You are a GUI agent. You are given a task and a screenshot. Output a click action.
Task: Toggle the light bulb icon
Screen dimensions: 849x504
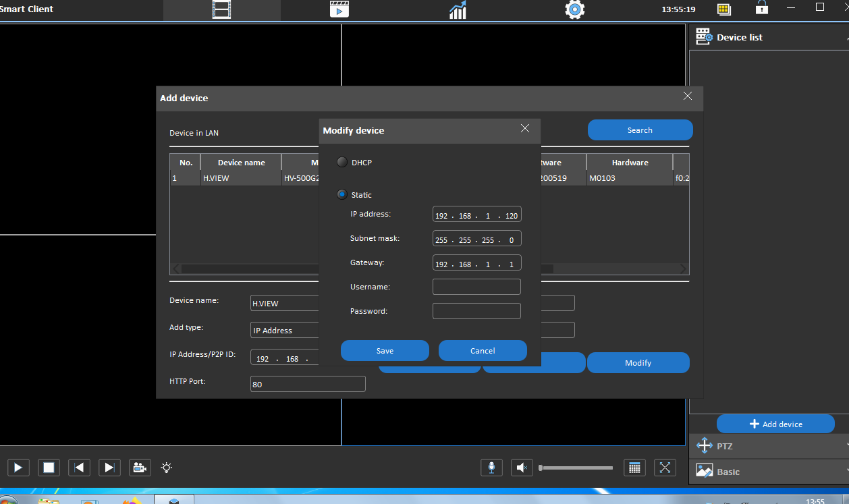167,467
